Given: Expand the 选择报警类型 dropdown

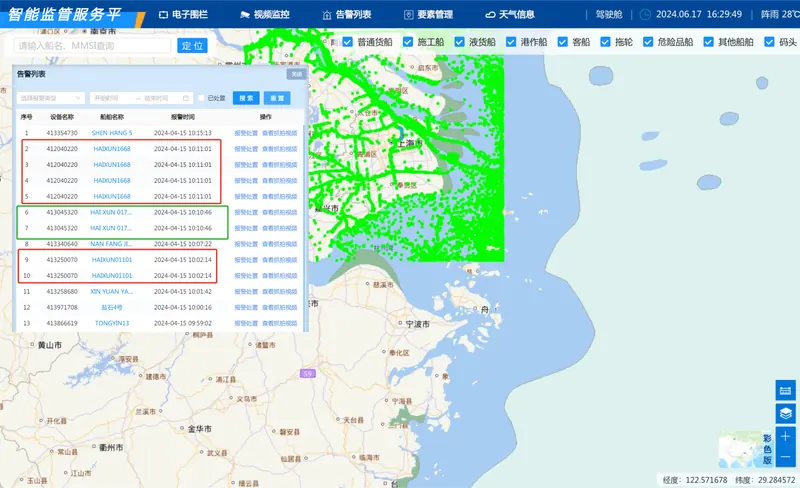Looking at the screenshot, I should tap(51, 98).
